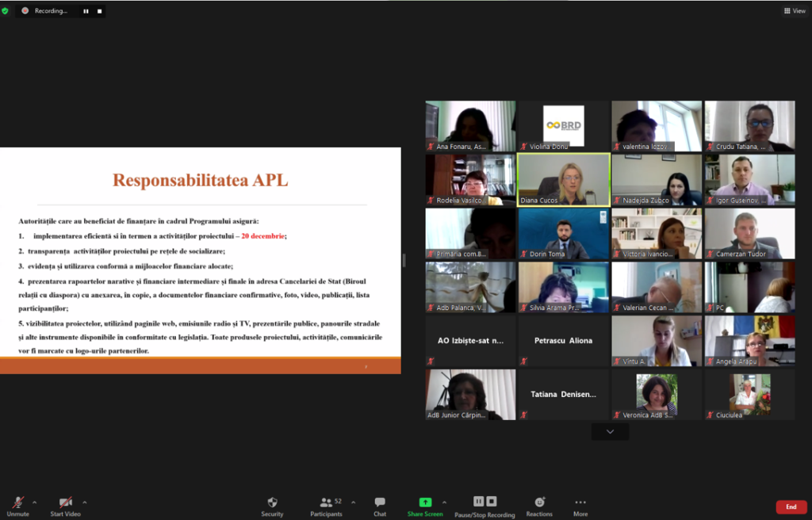Open the More options ellipsis
Viewport: 812px width, 520px height.
[580, 502]
